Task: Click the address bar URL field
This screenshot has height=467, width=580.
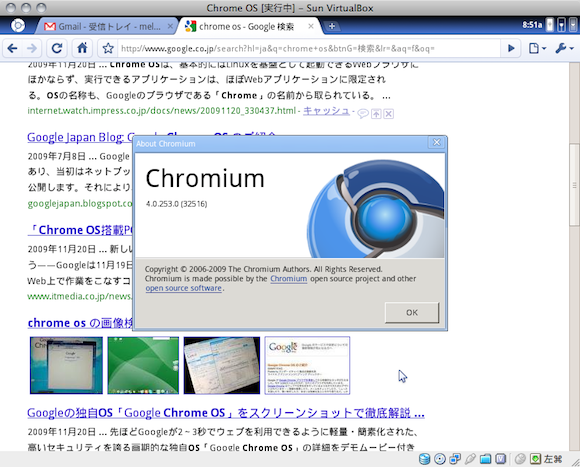Action: 309,48
